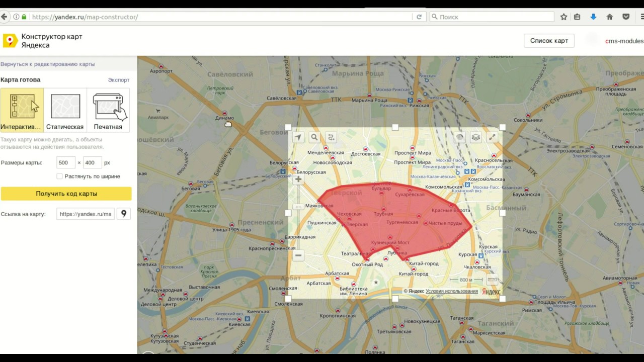Click the Сухаревская metro station label
Screen dimensions: 644x362
point(410,194)
